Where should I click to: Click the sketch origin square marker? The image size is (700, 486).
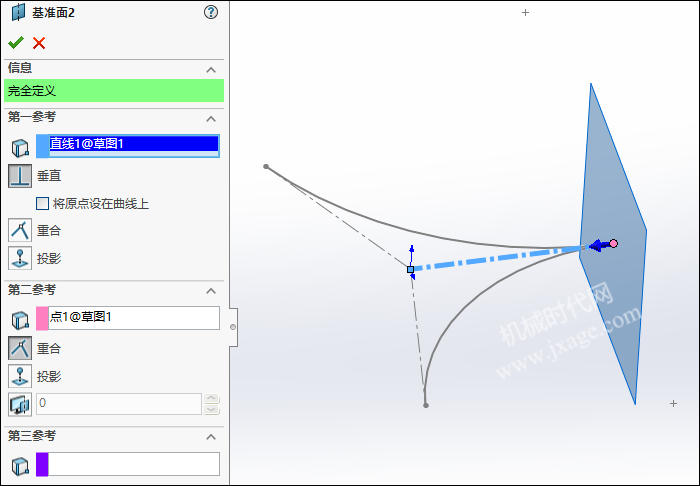[x=410, y=270]
